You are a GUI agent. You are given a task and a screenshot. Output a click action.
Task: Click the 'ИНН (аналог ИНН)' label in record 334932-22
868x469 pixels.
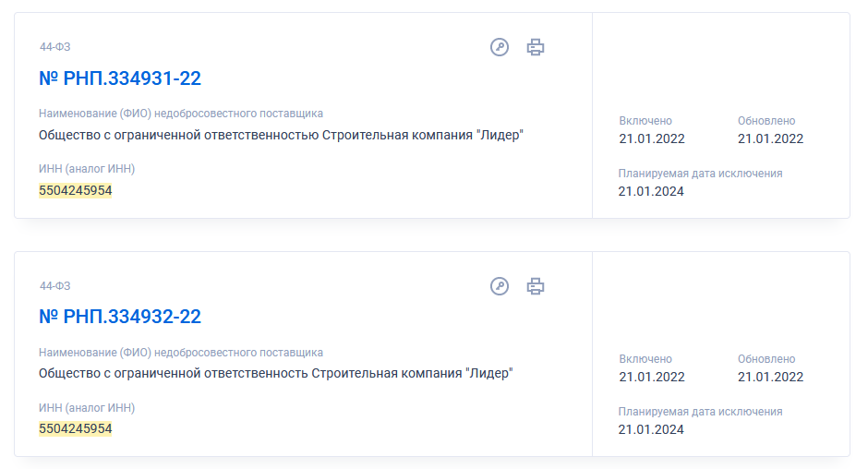pos(87,408)
